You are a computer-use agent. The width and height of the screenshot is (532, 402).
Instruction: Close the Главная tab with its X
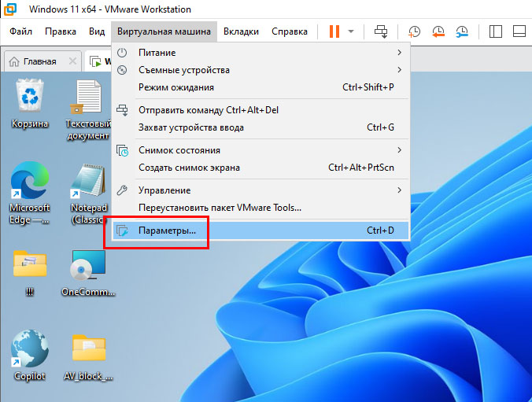(x=72, y=61)
